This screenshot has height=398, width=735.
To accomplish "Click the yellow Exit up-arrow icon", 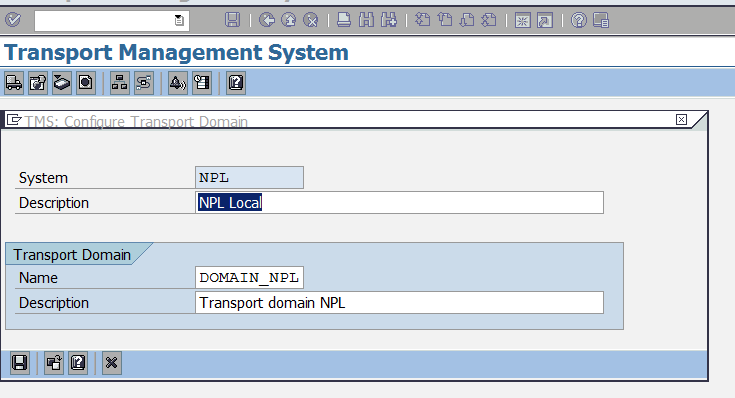I will click(x=289, y=20).
